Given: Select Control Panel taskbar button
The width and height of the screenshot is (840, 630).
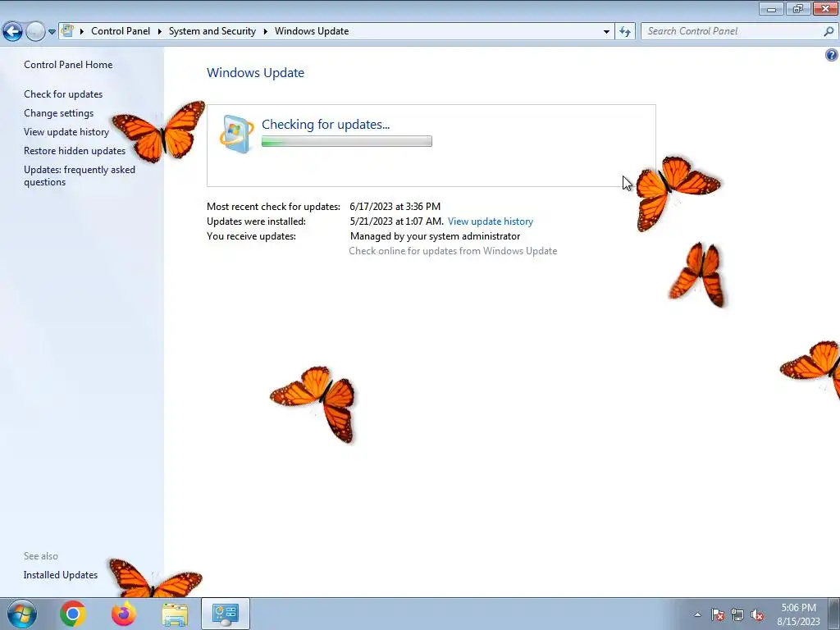Looking at the screenshot, I should click(x=226, y=614).
